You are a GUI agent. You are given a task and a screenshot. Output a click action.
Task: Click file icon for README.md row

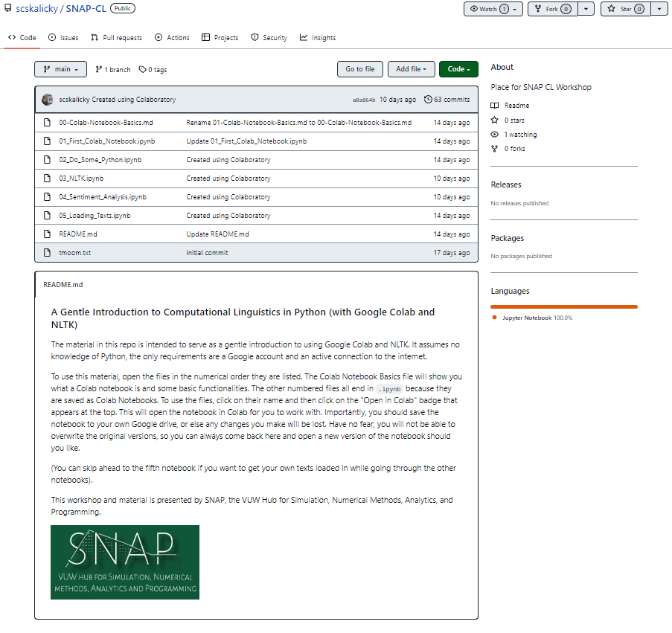tap(47, 234)
